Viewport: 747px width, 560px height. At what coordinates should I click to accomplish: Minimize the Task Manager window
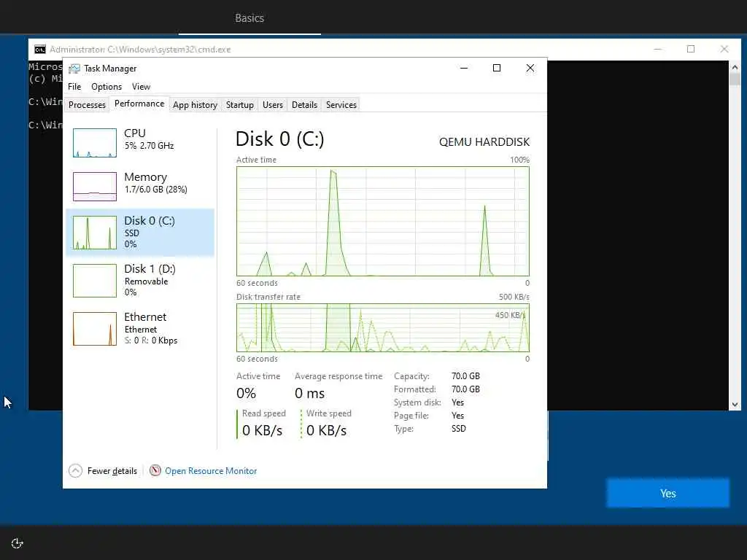[463, 68]
